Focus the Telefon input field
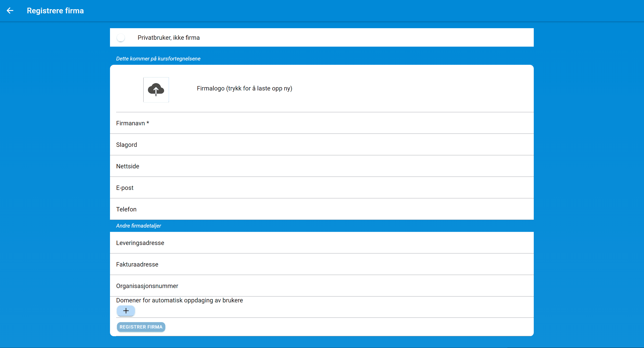The image size is (644, 348). (x=321, y=209)
